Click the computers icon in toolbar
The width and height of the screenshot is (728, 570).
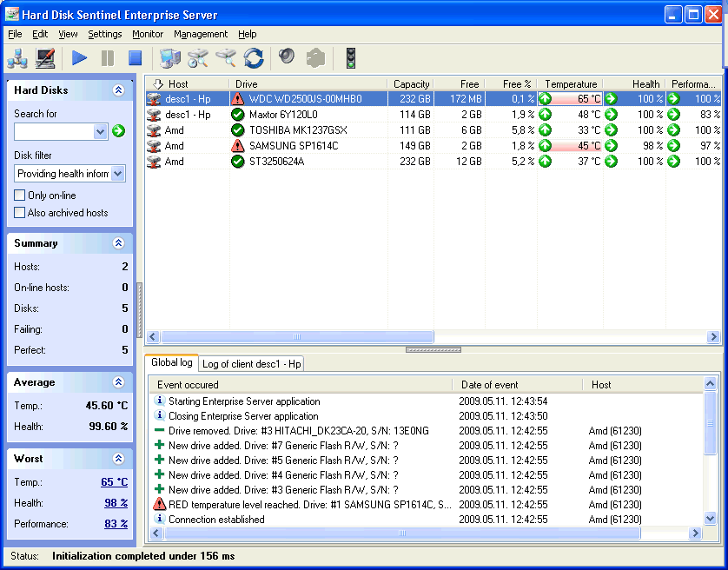pyautogui.click(x=170, y=58)
